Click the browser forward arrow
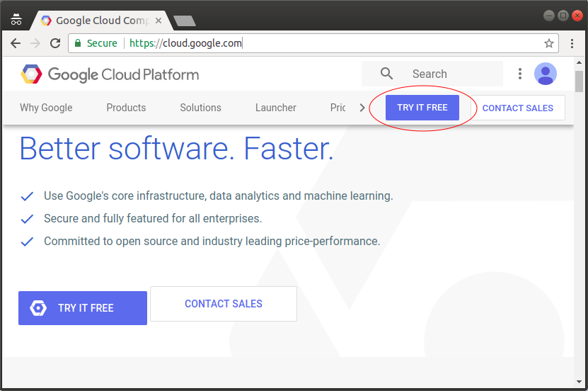The width and height of the screenshot is (588, 391). tap(35, 43)
